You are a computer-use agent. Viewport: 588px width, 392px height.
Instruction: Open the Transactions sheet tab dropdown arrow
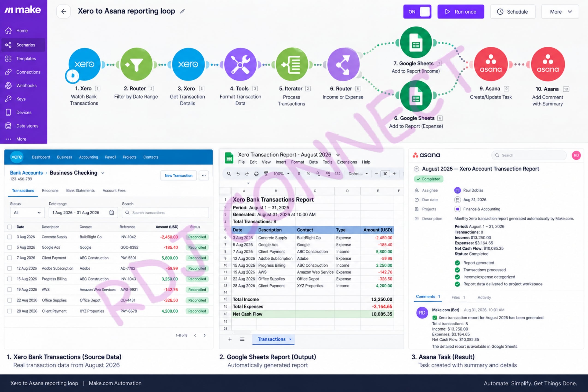coord(290,339)
